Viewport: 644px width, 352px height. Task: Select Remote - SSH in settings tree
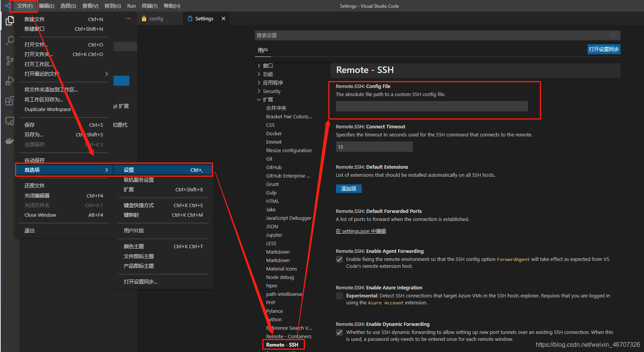282,345
